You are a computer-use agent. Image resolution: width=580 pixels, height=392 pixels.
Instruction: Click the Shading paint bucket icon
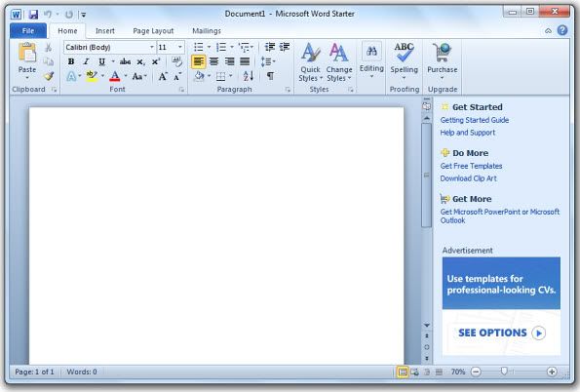(x=200, y=76)
